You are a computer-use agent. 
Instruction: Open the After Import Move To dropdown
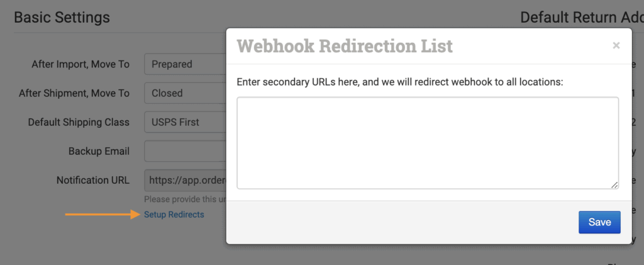185,64
